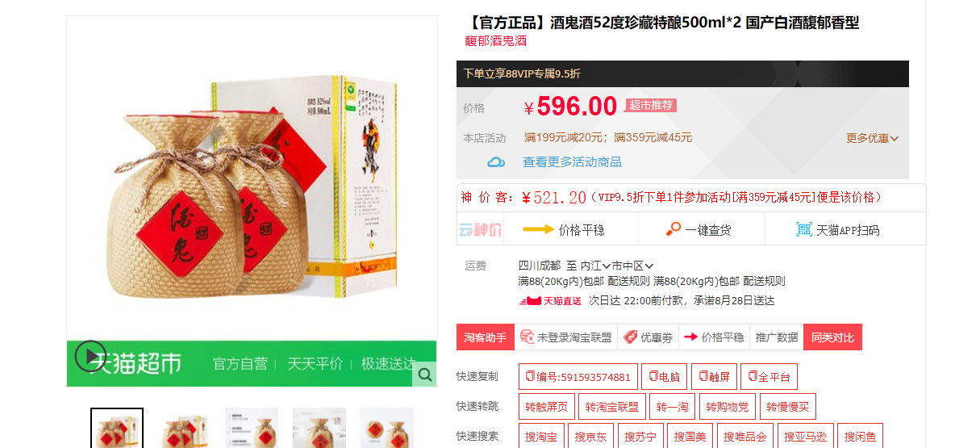Screen dimensions: 980x448
Task: Copy product 编号:591593574881
Action: 578,377
